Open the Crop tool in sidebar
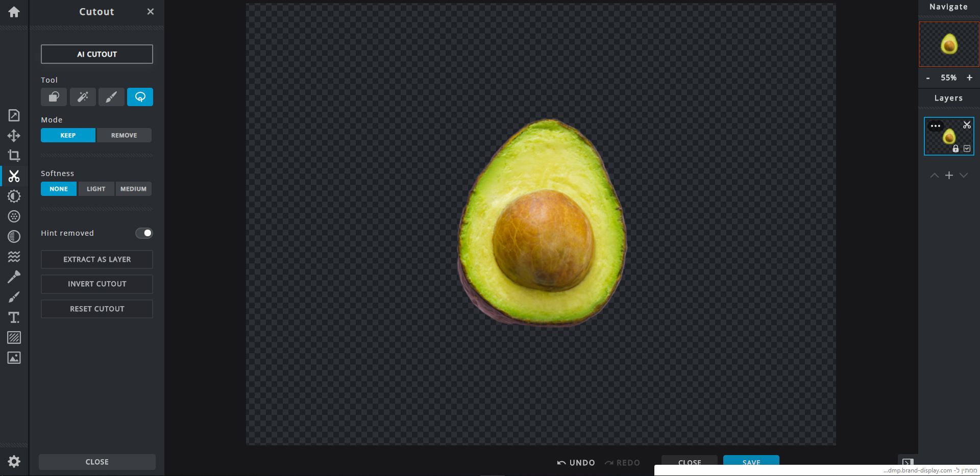The width and height of the screenshot is (980, 476). (x=14, y=156)
